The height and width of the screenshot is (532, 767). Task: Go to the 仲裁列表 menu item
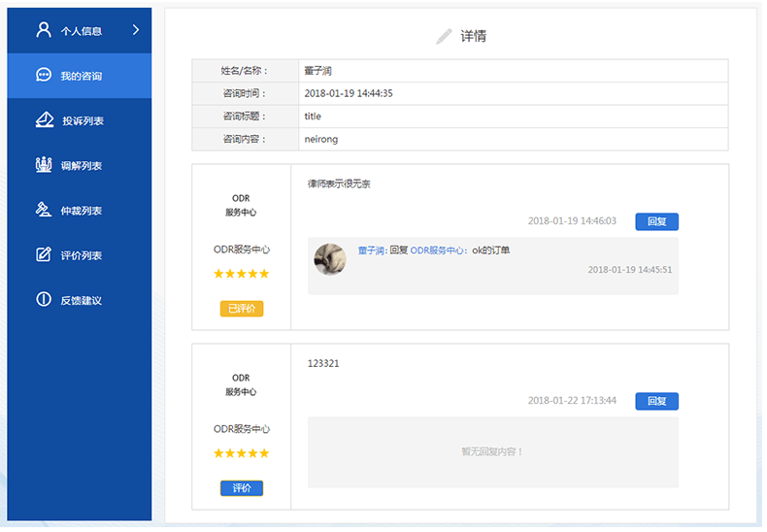[82, 211]
